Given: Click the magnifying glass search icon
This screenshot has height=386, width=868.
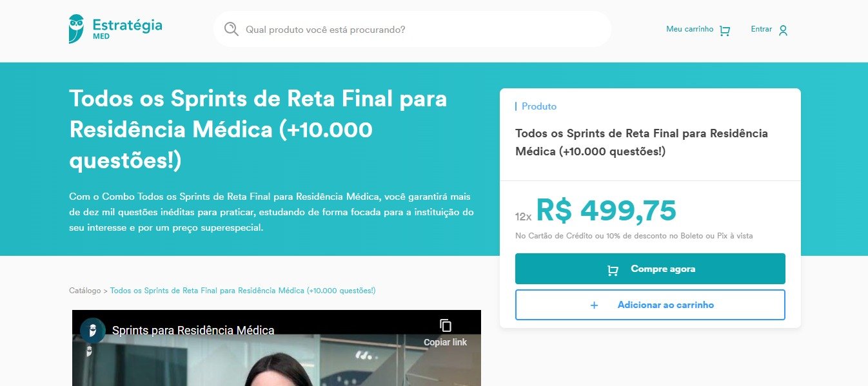Looking at the screenshot, I should [231, 29].
